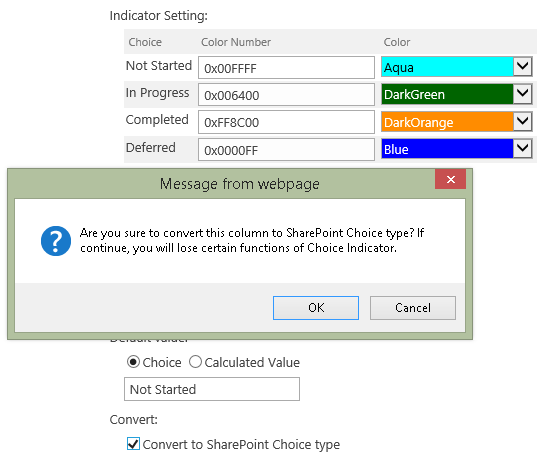Select the Choice radio button
Viewport: 548px width, 458px height.
133,362
